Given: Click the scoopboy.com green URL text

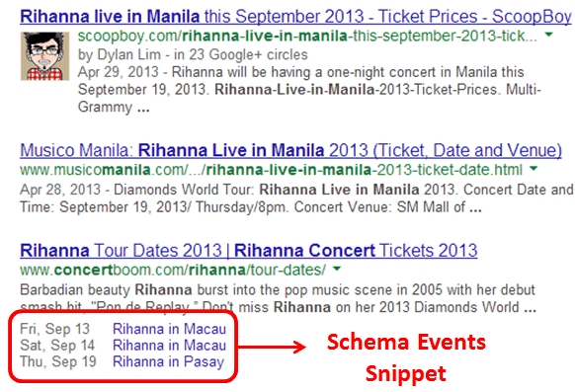Looking at the screenshot, I should (307, 36).
